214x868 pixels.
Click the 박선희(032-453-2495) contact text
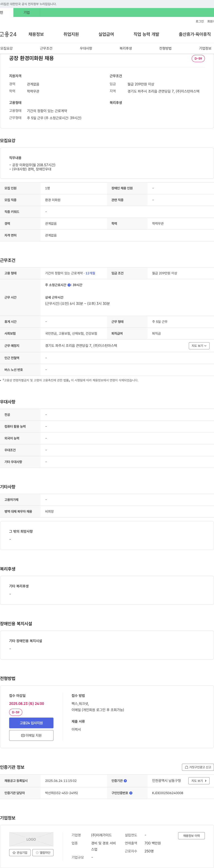tap(62, 793)
